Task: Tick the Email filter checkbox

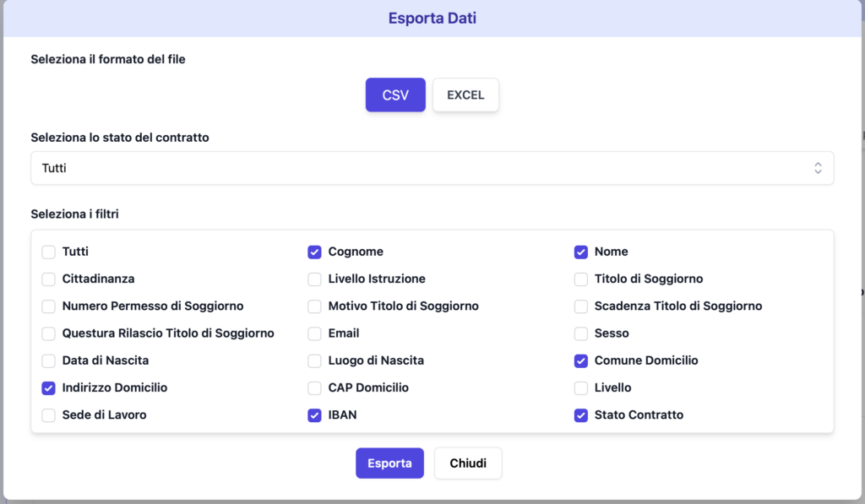Action: coord(314,333)
